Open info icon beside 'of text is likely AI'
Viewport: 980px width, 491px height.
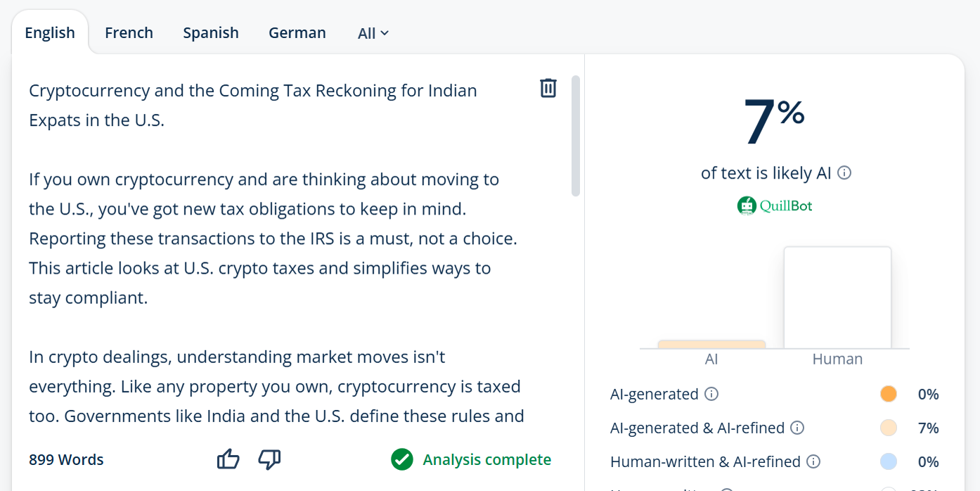845,172
